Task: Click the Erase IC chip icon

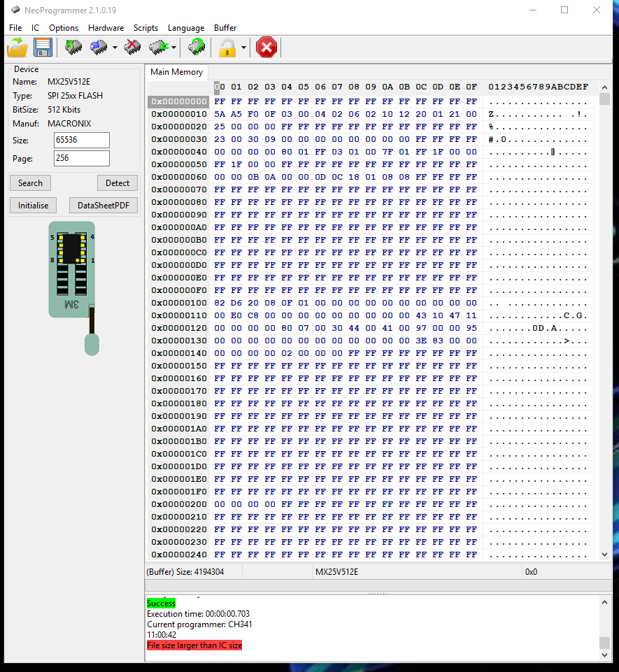Action: click(x=132, y=47)
